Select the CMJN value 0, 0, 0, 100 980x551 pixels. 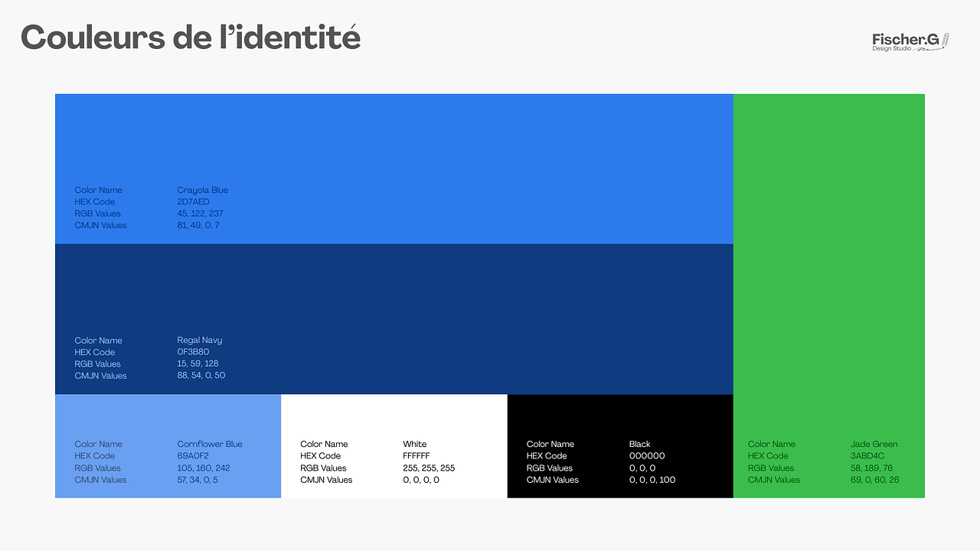tap(652, 480)
